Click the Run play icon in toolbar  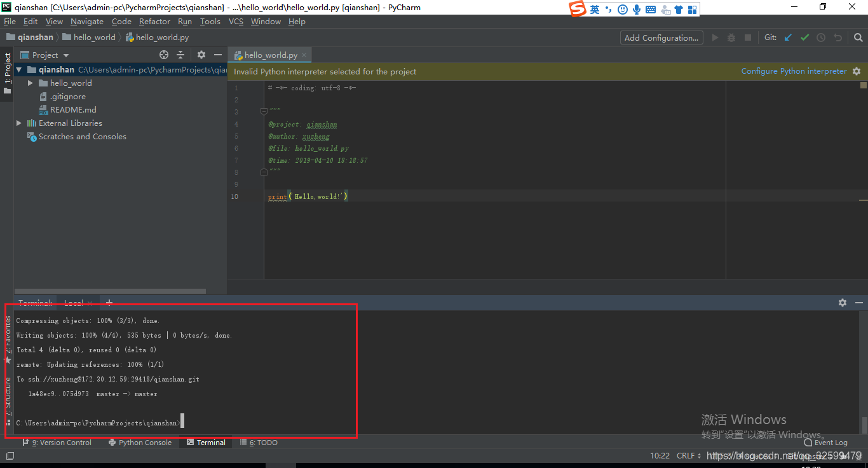coord(715,38)
